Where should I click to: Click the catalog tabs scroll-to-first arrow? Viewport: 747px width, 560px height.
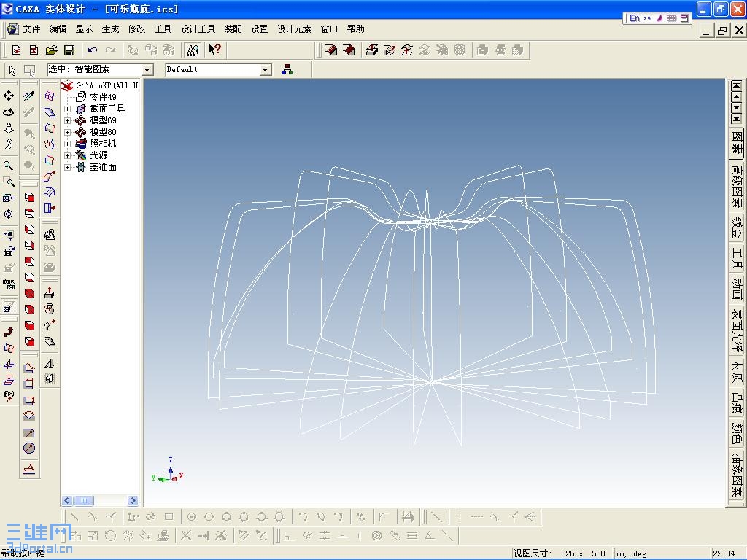(736, 86)
